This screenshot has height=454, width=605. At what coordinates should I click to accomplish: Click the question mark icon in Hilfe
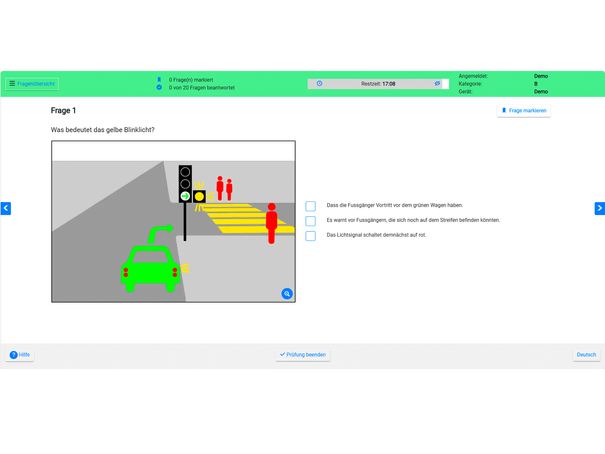click(14, 355)
